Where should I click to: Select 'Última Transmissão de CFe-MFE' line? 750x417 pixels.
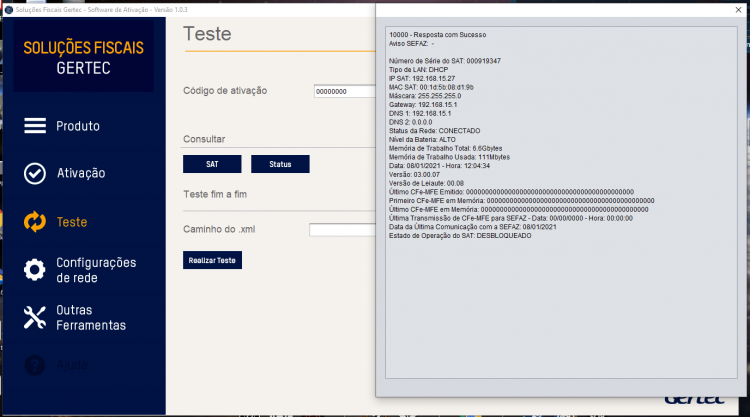tap(510, 219)
